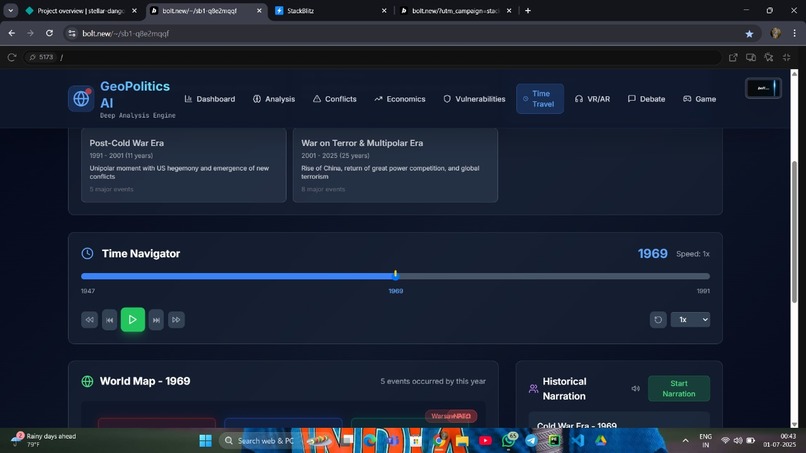This screenshot has width=806, height=453.
Task: Toggle the narration speaker volume icon
Action: 635,389
